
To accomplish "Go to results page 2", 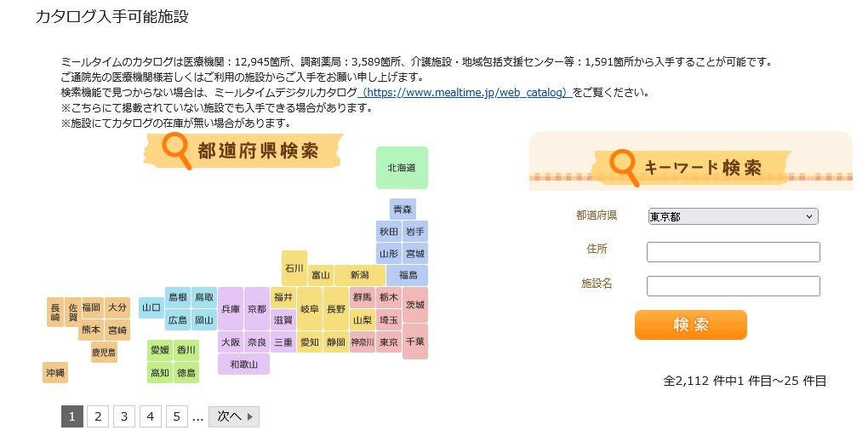I will (98, 416).
